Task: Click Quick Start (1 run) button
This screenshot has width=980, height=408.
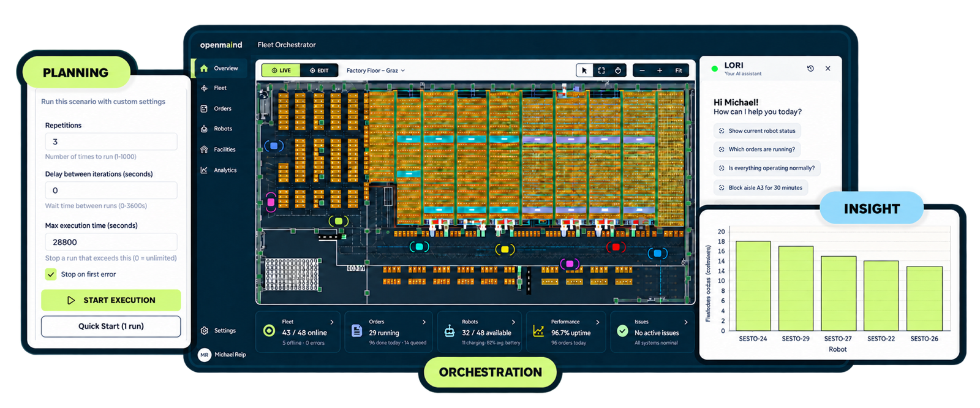Action: (111, 327)
